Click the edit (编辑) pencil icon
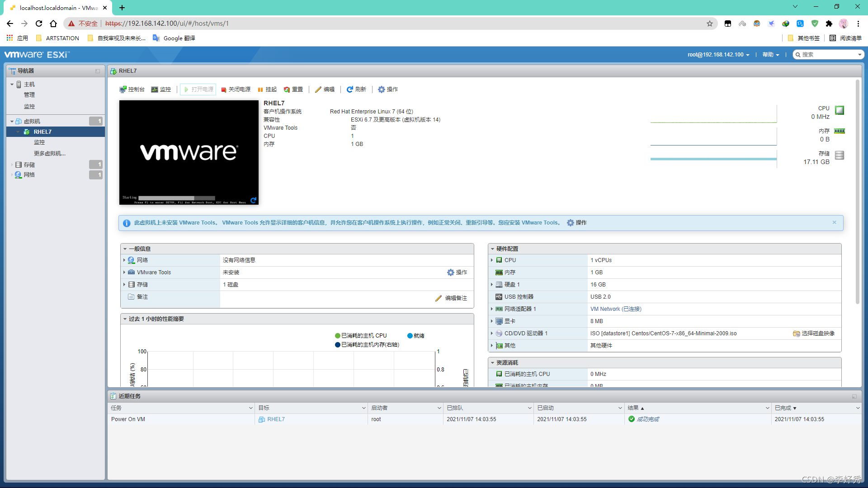868x488 pixels. point(318,89)
